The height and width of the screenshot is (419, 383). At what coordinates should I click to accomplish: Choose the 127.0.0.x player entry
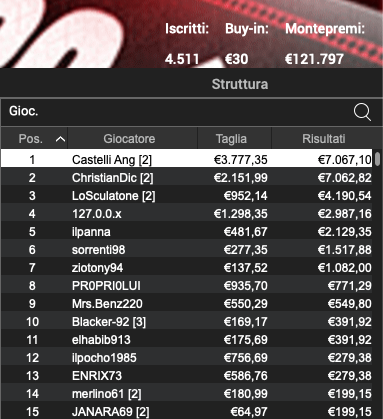[187, 214]
